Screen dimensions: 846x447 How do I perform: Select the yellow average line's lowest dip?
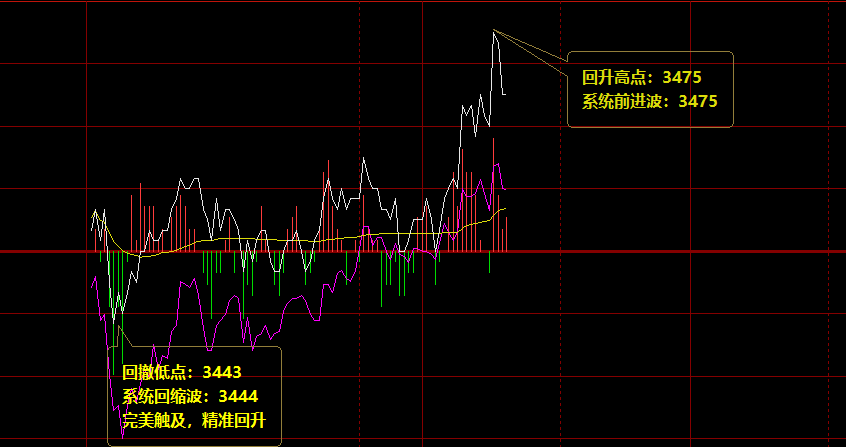[140, 256]
